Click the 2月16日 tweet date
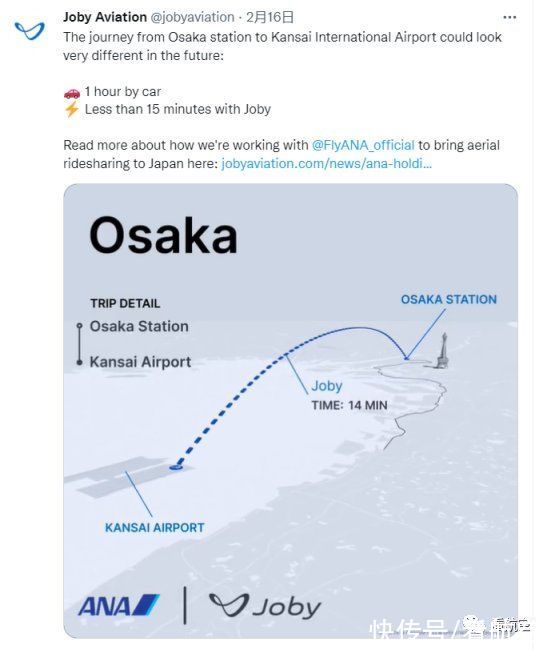548x650 pixels. coord(270,17)
